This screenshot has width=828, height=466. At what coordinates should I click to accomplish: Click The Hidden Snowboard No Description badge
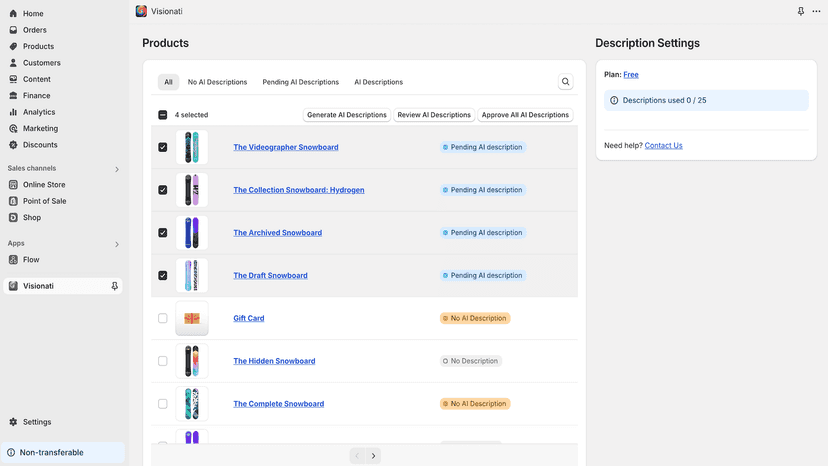[471, 361]
